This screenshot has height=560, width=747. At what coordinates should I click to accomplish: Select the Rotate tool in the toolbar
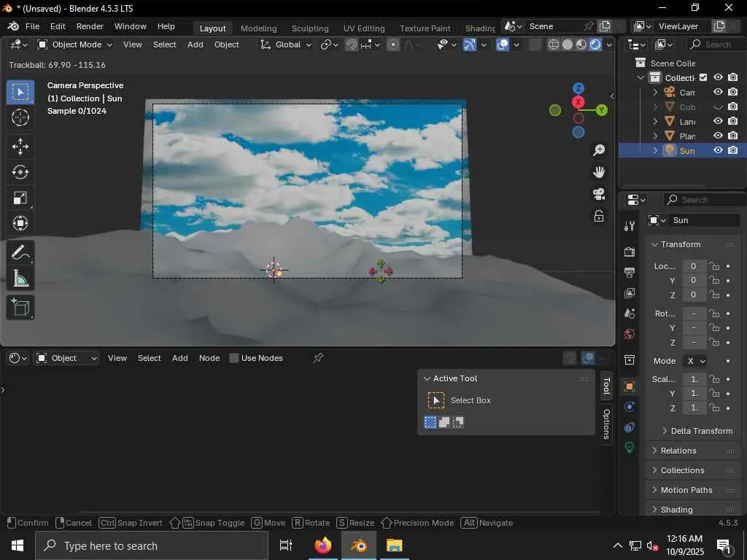point(20,172)
